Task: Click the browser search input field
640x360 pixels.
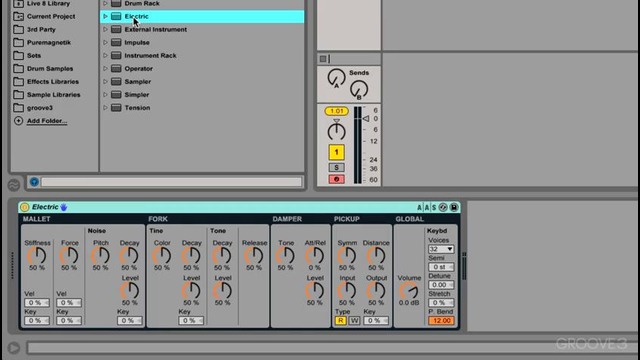Action: click(x=171, y=182)
